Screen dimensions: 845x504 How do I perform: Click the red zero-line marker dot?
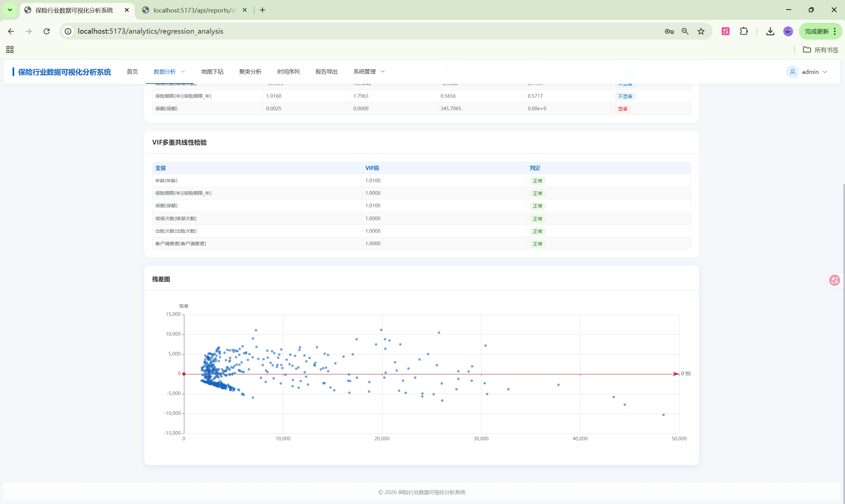(x=184, y=374)
